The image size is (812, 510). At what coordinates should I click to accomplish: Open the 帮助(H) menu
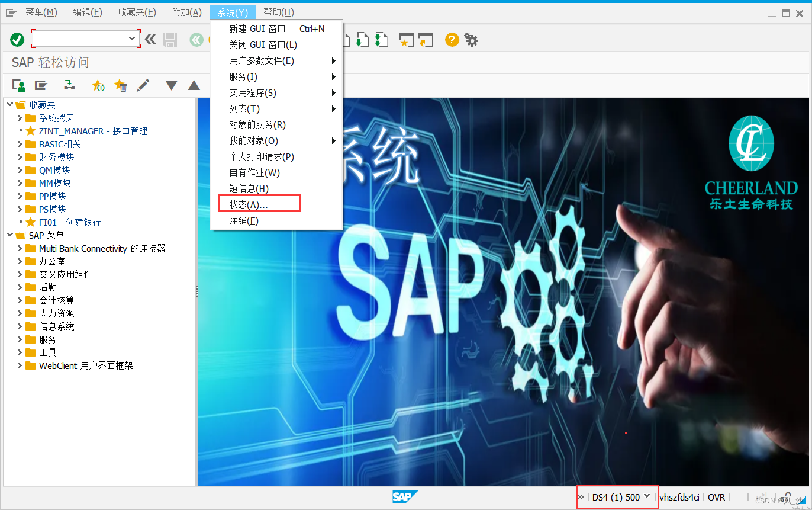[279, 12]
